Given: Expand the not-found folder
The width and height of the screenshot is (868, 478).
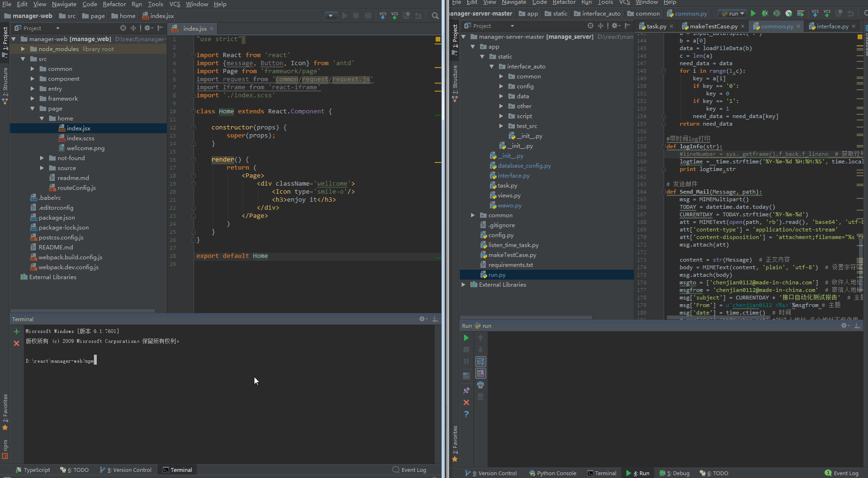Looking at the screenshot, I should click(x=42, y=158).
